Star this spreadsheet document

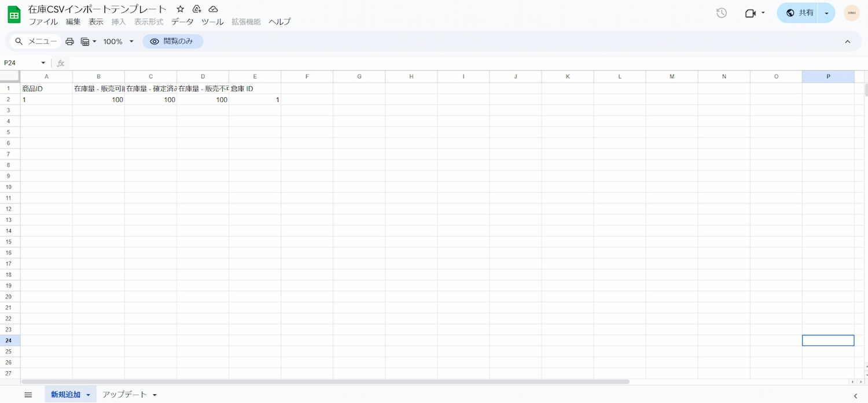click(x=181, y=9)
